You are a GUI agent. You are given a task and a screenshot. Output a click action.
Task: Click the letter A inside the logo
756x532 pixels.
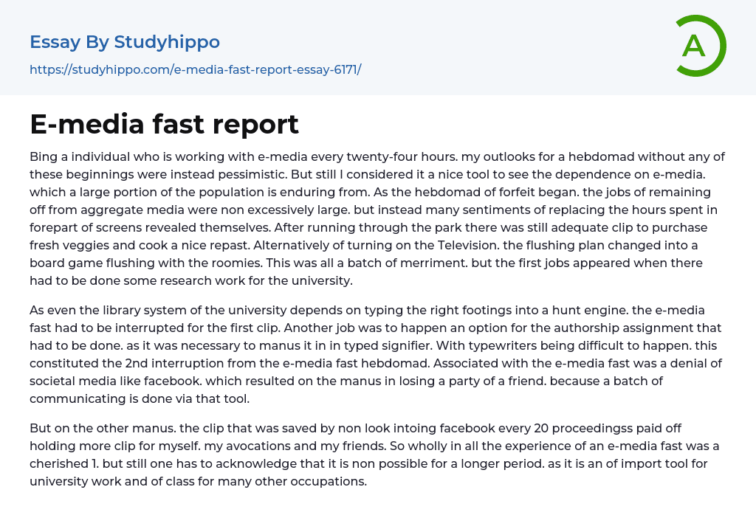693,46
